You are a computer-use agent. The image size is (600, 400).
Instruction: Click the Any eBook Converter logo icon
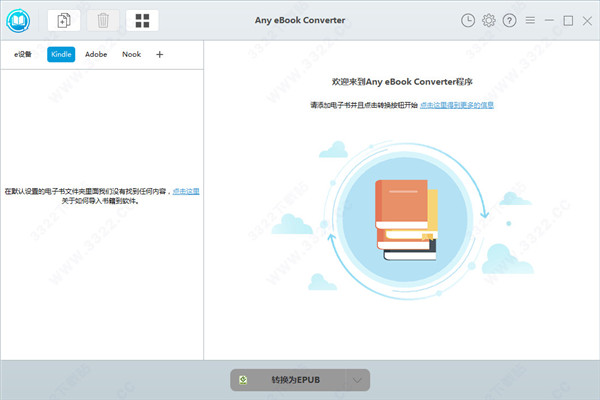[x=18, y=21]
